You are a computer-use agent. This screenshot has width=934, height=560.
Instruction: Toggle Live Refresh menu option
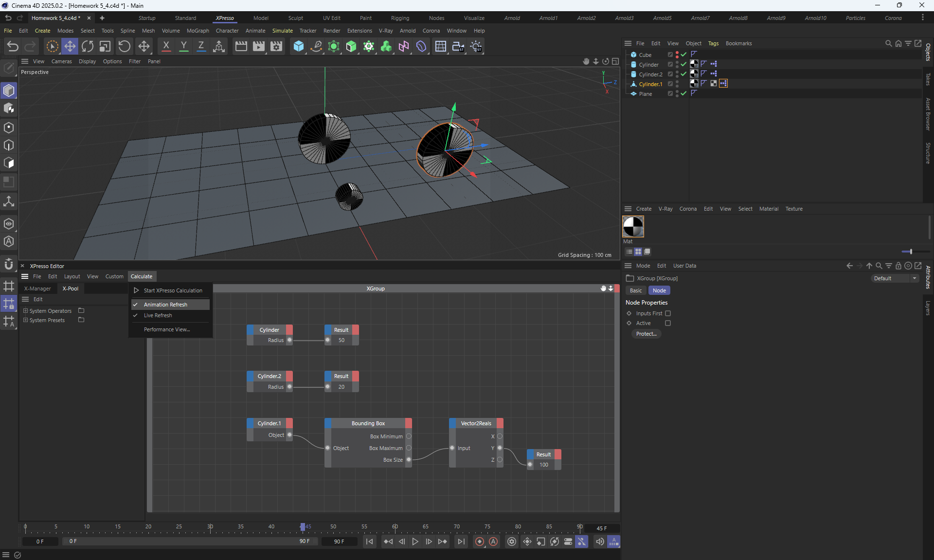point(158,315)
